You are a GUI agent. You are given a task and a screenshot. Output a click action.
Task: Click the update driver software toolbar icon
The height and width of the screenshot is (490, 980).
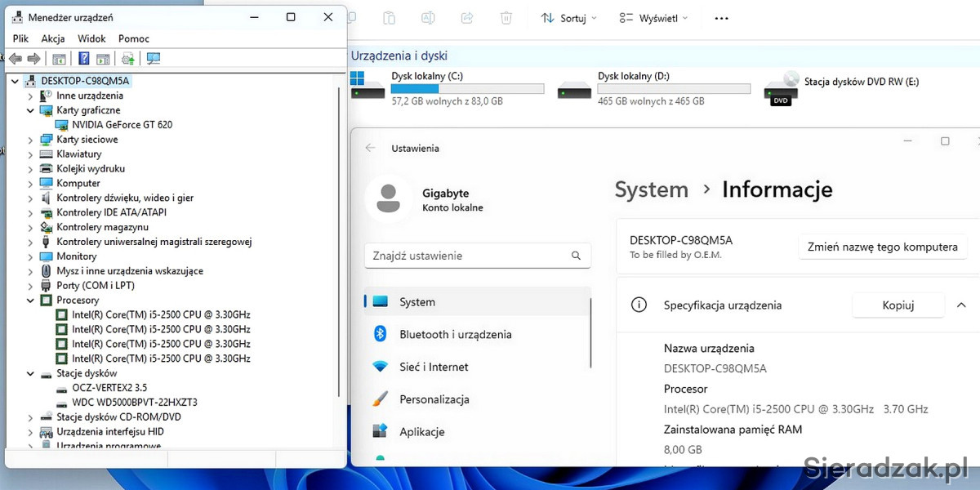[127, 59]
